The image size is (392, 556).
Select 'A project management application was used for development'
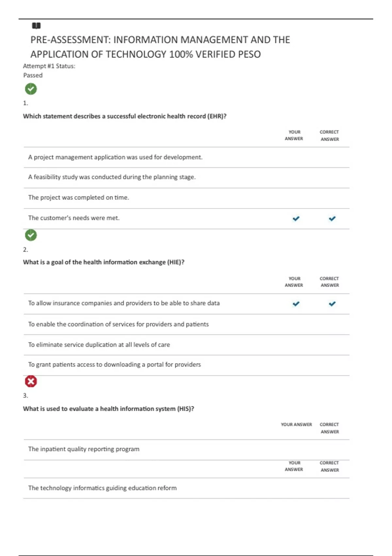187,157
